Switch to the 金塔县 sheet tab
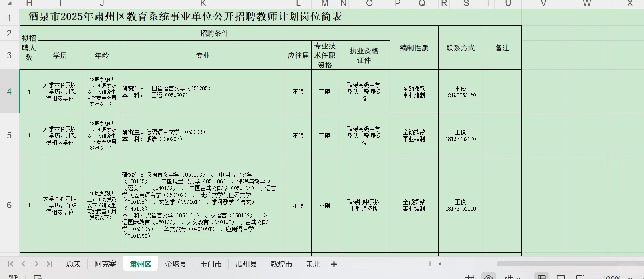This screenshot has width=644, height=279. click(176, 264)
